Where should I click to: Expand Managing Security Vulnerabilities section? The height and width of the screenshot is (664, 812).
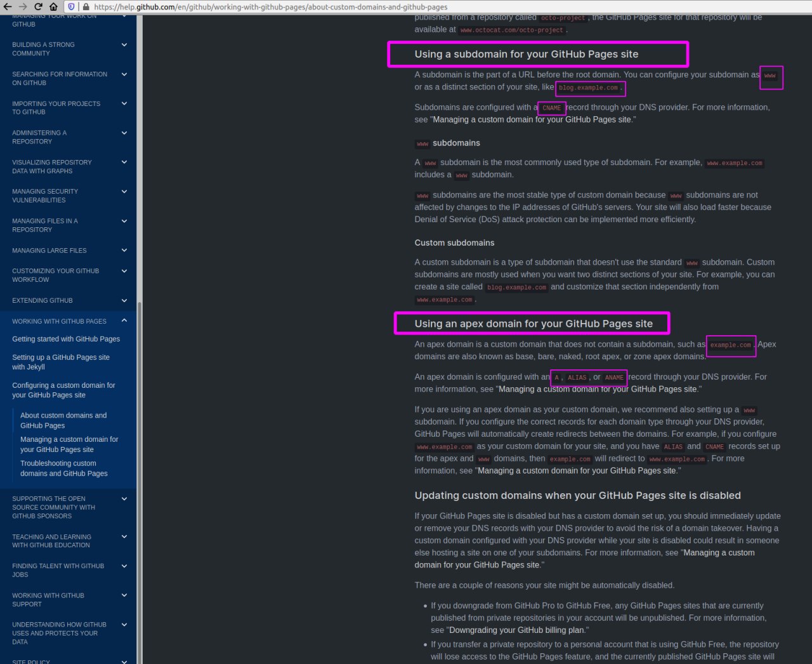pyautogui.click(x=124, y=192)
